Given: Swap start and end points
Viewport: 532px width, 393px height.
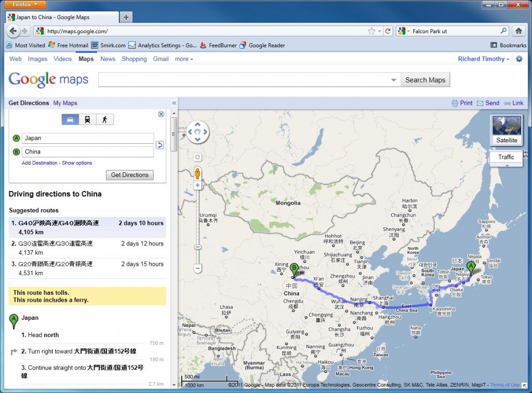Looking at the screenshot, I should (160, 145).
